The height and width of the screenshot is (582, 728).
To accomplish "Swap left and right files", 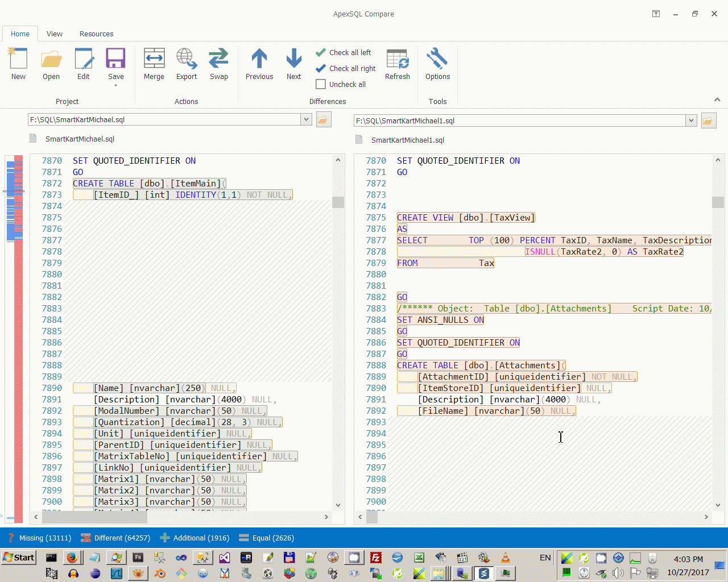I will [x=218, y=59].
